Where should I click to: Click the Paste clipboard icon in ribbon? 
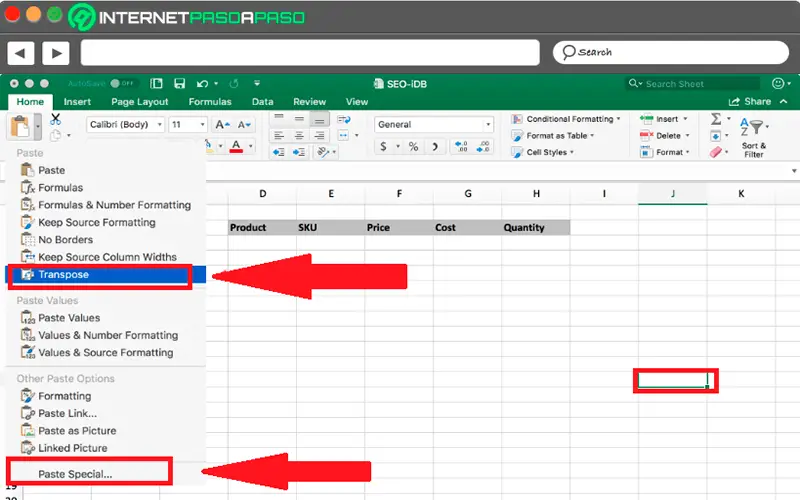[x=20, y=126]
